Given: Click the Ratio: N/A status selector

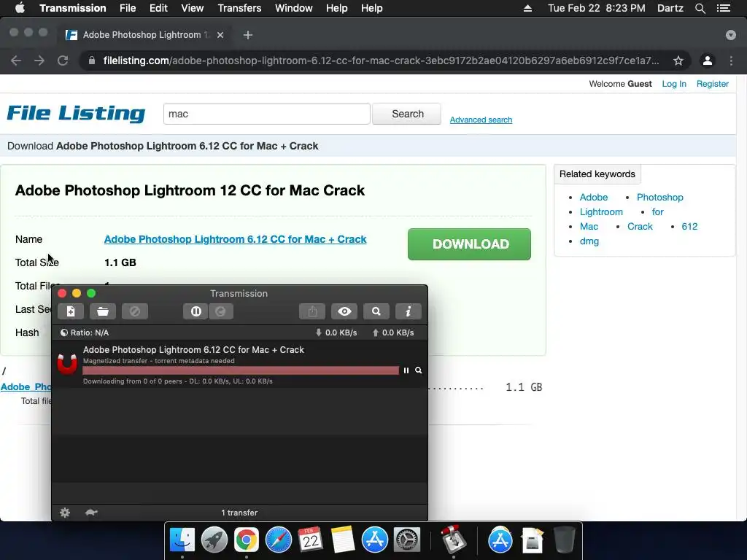Looking at the screenshot, I should (85, 332).
